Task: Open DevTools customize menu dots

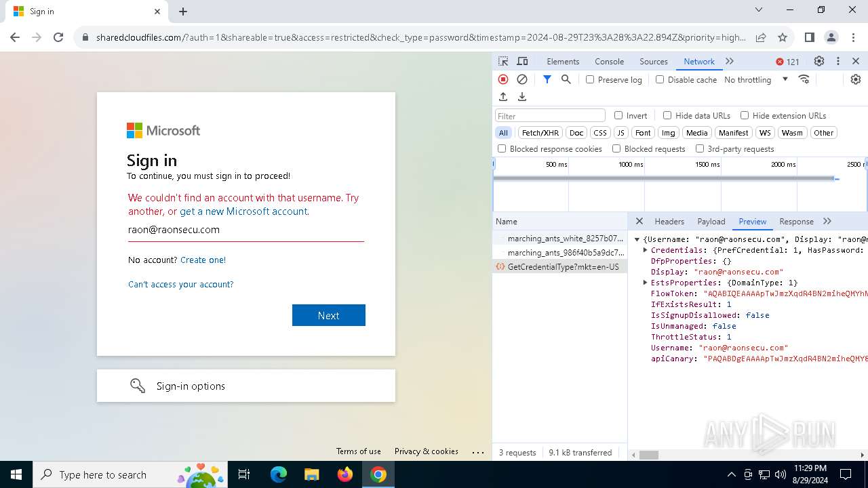Action: [838, 61]
